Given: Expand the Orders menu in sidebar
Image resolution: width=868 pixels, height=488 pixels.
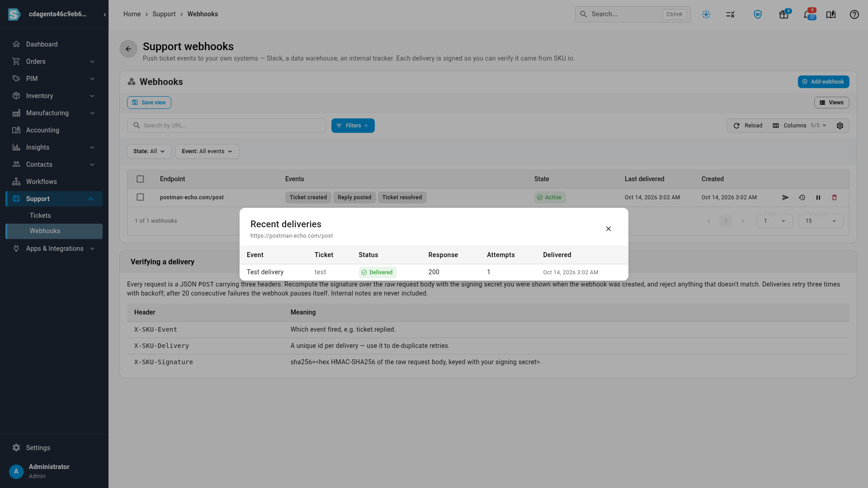Looking at the screenshot, I should click(54, 61).
